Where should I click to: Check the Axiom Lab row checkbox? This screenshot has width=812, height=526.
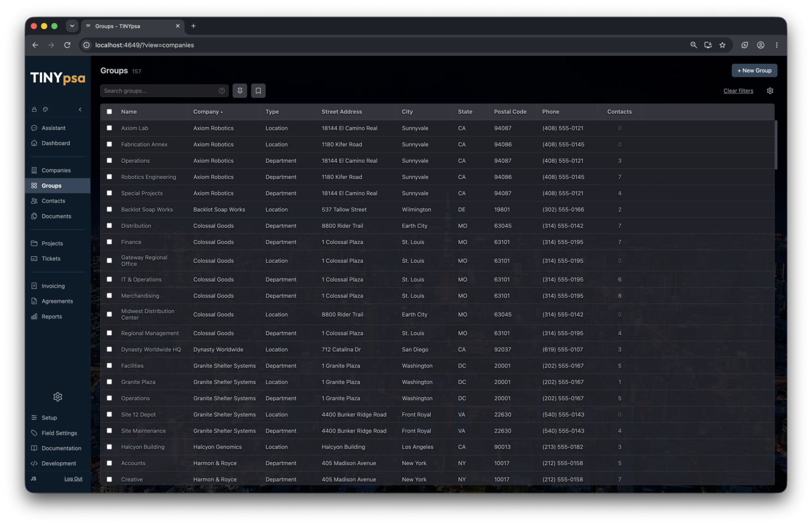pyautogui.click(x=109, y=128)
